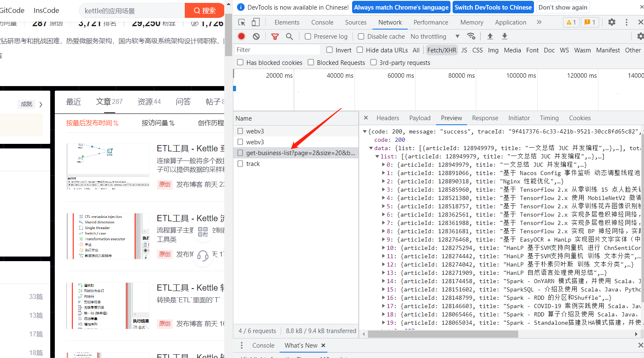644x358 pixels.
Task: Select the get-business-list request checkbox
Action: pyautogui.click(x=240, y=153)
